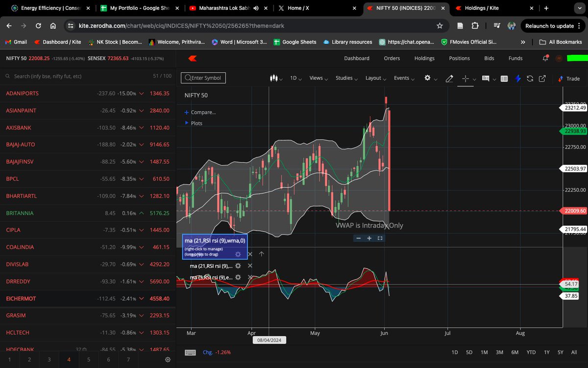The width and height of the screenshot is (588, 368).
Task: Open the candlestick chart type menu
Action: pyautogui.click(x=276, y=78)
